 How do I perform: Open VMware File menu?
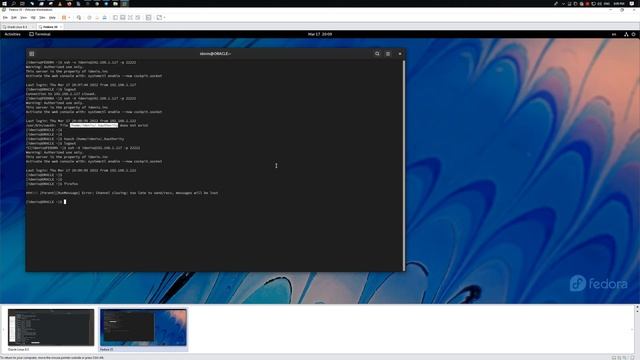click(5, 18)
